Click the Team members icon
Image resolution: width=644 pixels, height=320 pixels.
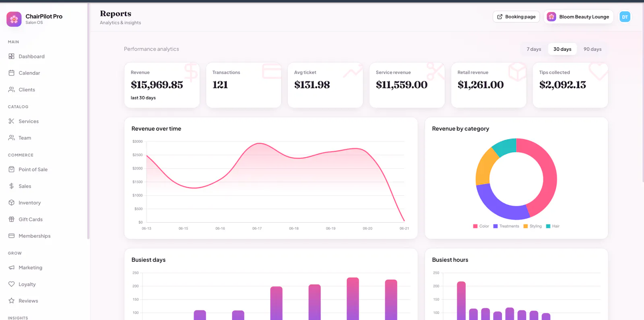pyautogui.click(x=12, y=138)
